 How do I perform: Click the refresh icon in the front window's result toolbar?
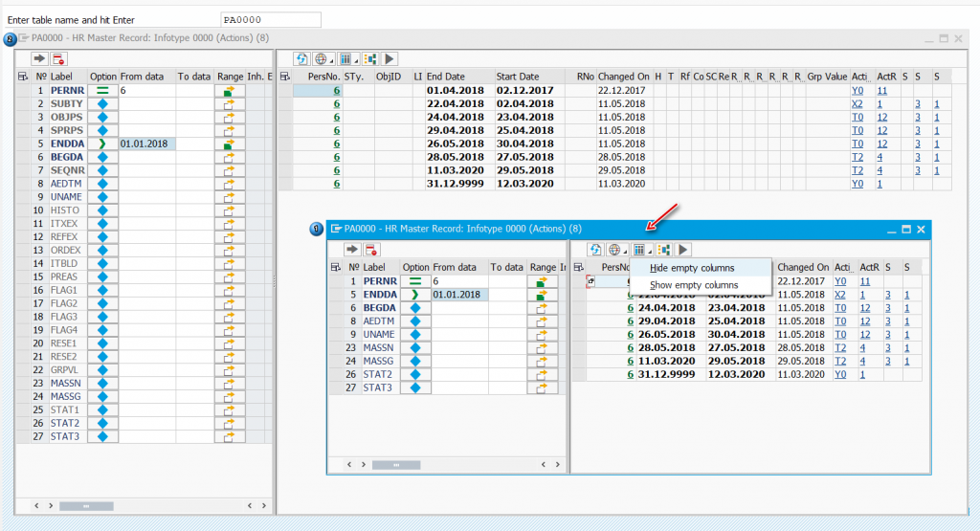coord(595,250)
